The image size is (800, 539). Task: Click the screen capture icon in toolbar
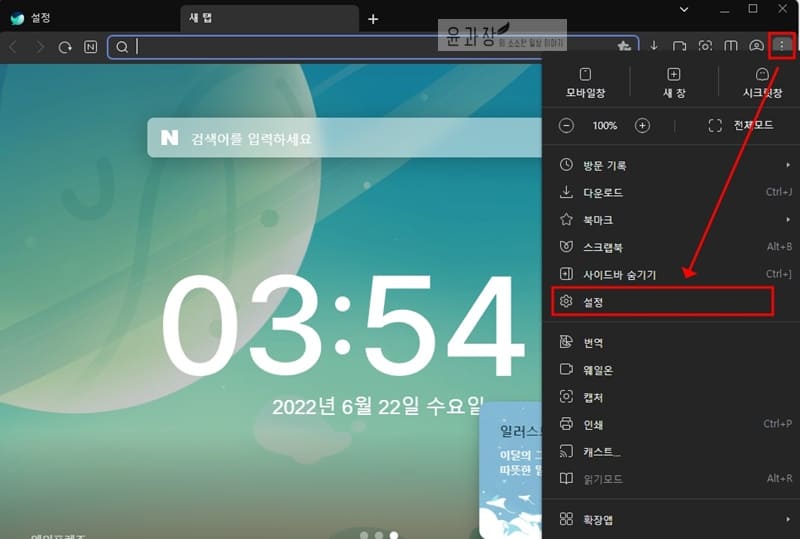pyautogui.click(x=705, y=46)
